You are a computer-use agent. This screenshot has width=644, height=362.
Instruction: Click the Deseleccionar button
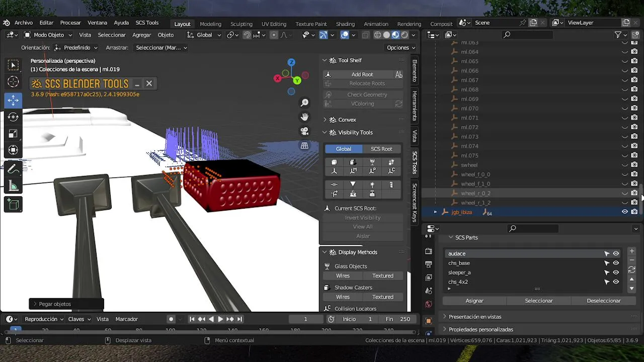click(x=604, y=301)
